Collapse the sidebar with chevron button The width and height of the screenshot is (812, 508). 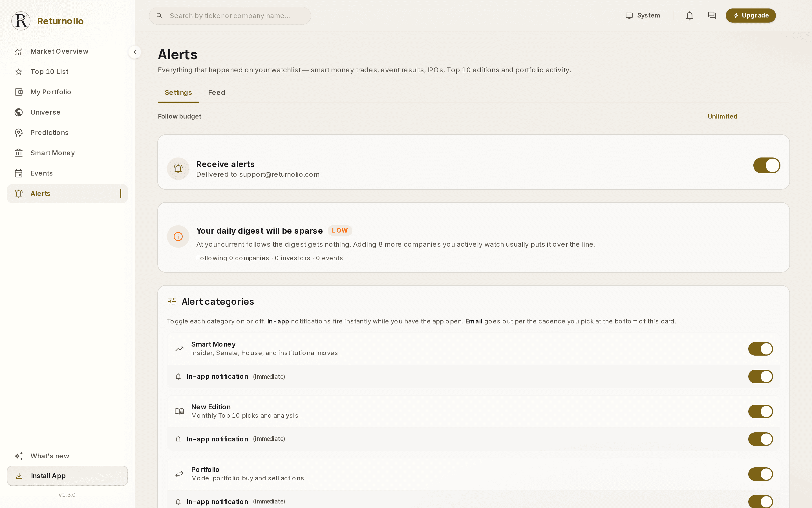[134, 52]
